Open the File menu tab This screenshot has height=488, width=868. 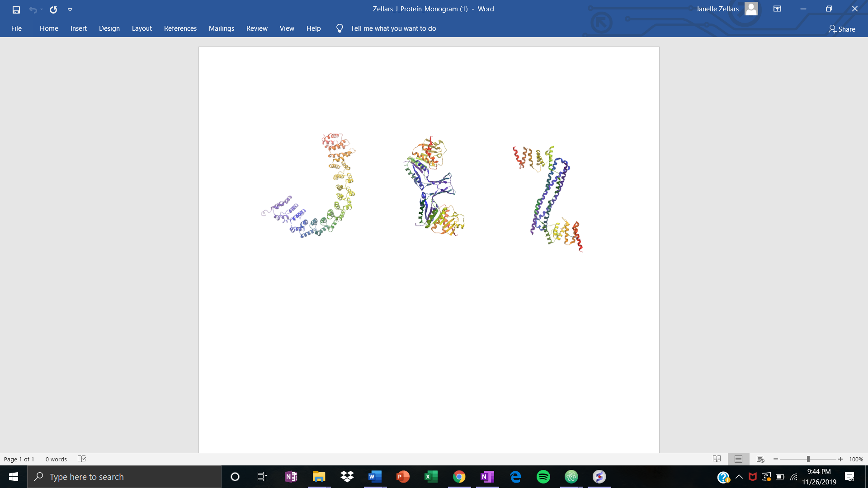pyautogui.click(x=16, y=28)
